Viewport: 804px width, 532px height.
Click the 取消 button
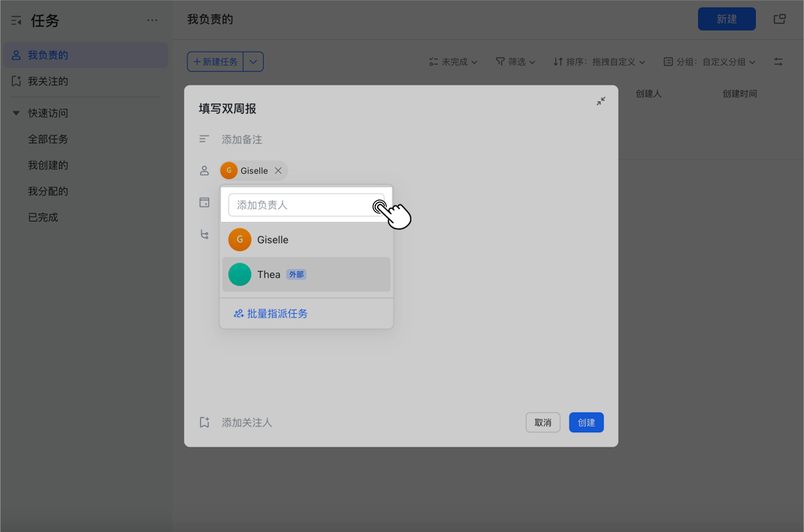pos(542,423)
